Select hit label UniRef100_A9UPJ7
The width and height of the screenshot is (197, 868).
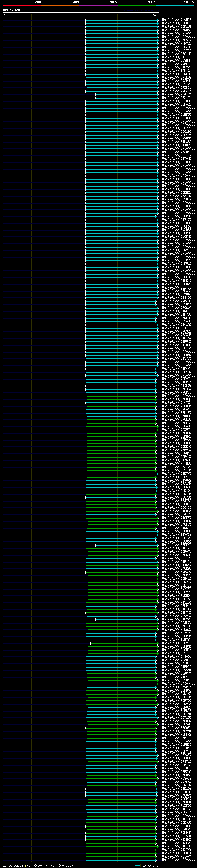(177, 392)
